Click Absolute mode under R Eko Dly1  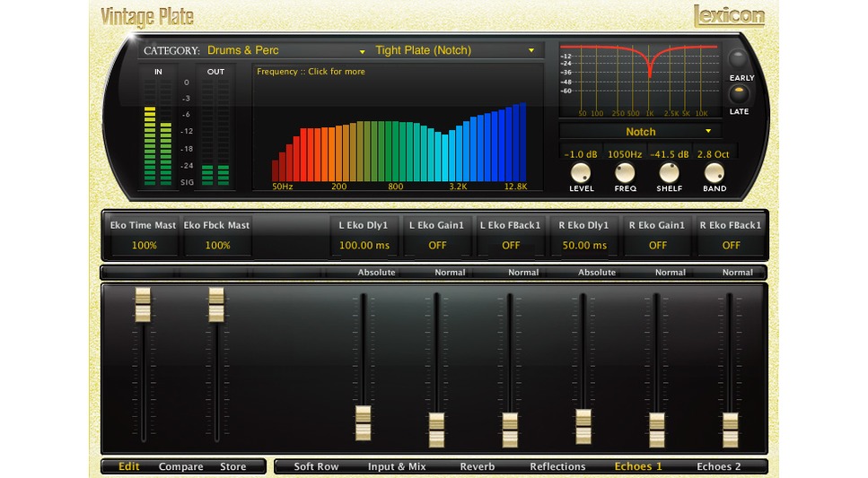tap(597, 273)
